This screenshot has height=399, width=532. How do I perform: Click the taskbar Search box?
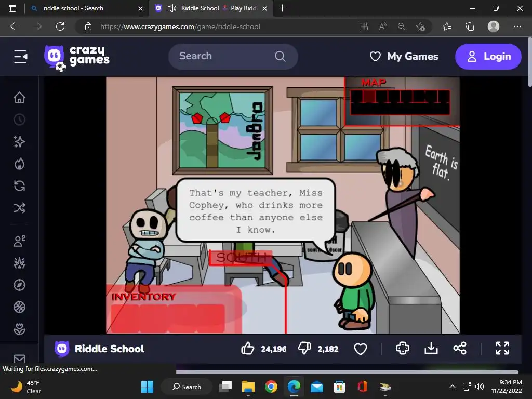tap(187, 387)
